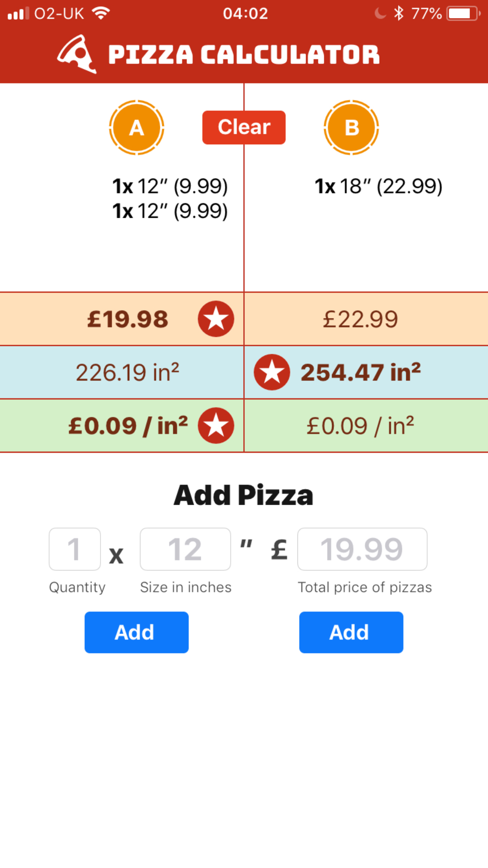488x868 pixels.
Task: Tap the Wi-Fi icon in status bar
Action: [x=101, y=14]
